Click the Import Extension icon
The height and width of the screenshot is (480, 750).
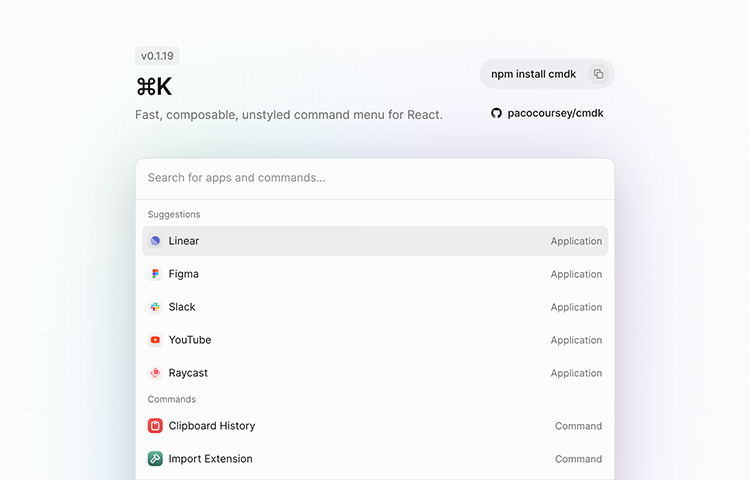155,458
